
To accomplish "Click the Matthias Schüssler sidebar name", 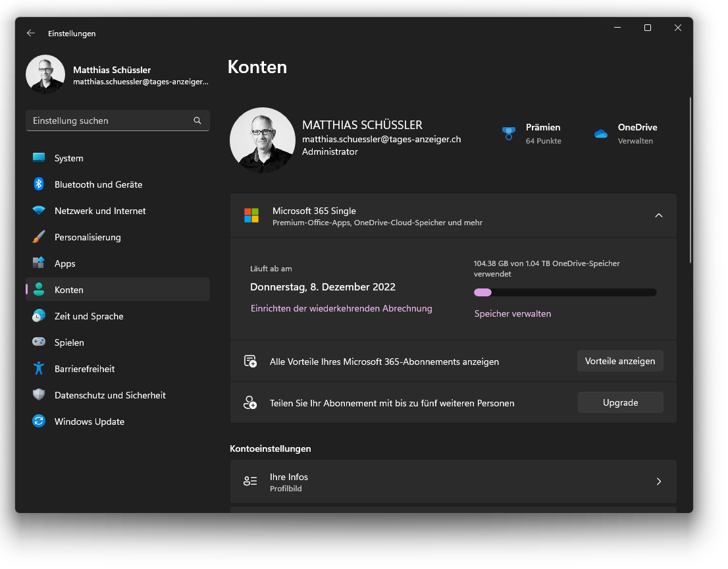I will click(x=112, y=70).
